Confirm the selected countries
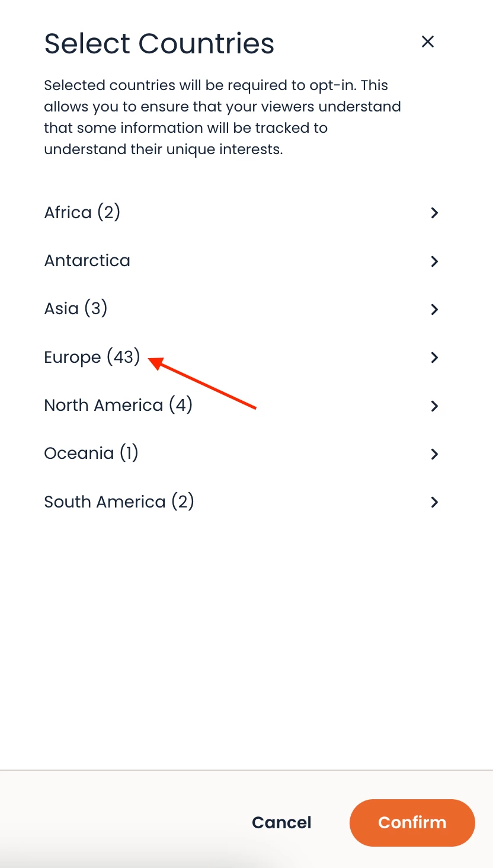Screen dimensions: 493x868 (x=412, y=822)
